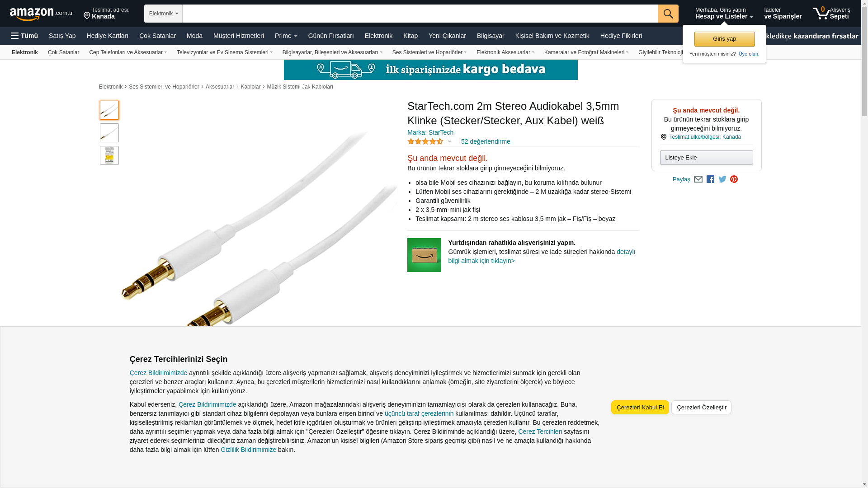Select the third product thumbnail image
This screenshot has height=488, width=868.
(109, 155)
